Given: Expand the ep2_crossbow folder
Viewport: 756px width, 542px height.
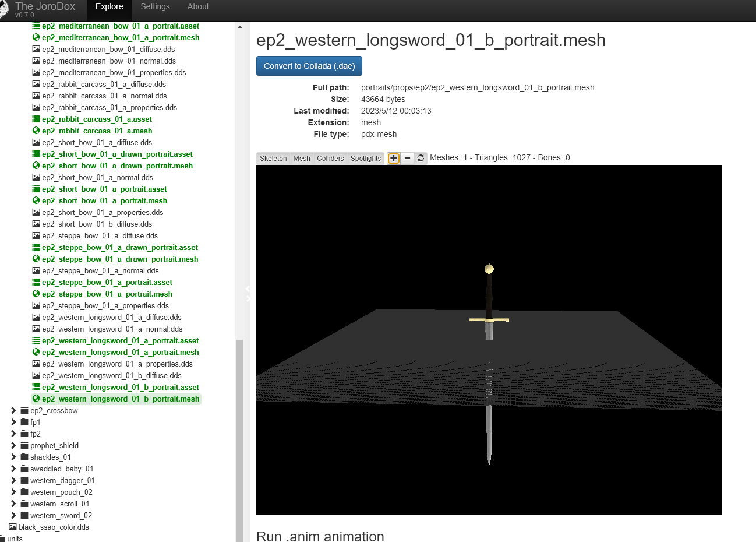Looking at the screenshot, I should (x=13, y=410).
